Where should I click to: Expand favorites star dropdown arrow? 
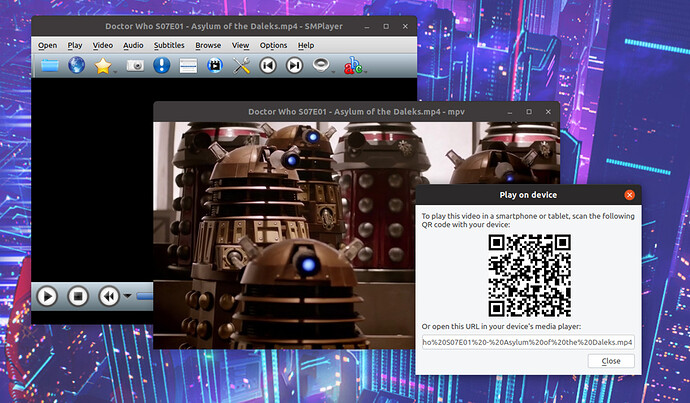click(115, 72)
